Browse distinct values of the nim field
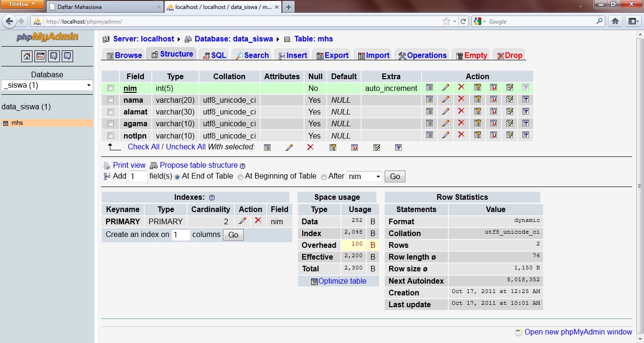The image size is (644, 343). (429, 88)
